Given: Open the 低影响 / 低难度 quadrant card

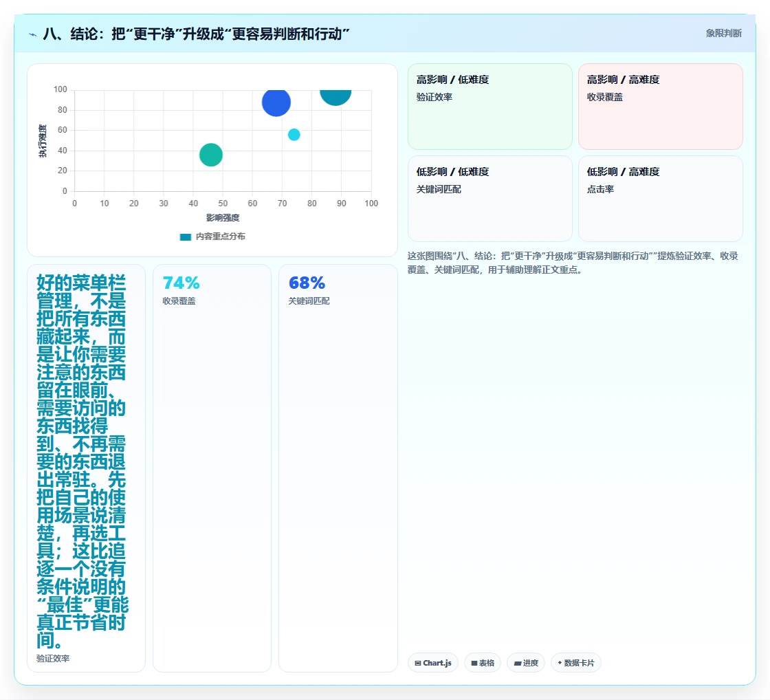Looking at the screenshot, I should [x=490, y=199].
